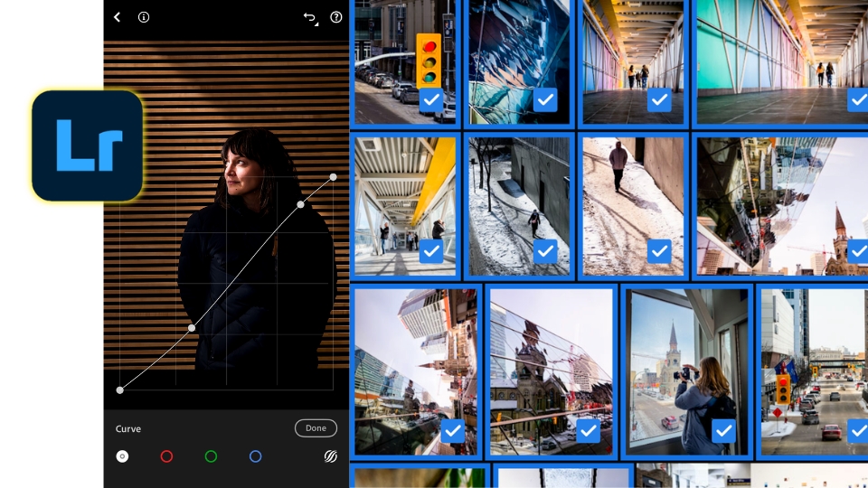This screenshot has width=868, height=488.
Task: Open the info icon in the top bar
Action: click(x=144, y=17)
